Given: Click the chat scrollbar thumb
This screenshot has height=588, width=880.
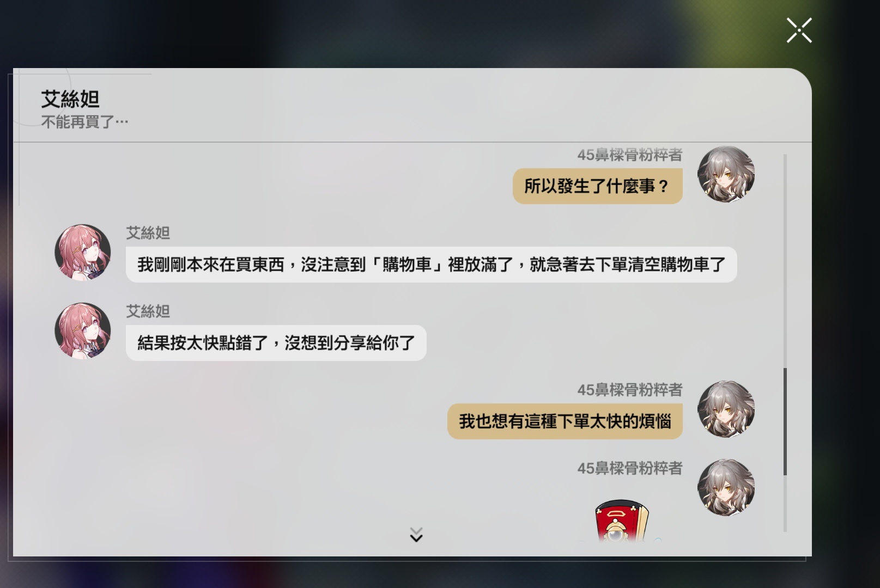Looking at the screenshot, I should click(x=785, y=421).
